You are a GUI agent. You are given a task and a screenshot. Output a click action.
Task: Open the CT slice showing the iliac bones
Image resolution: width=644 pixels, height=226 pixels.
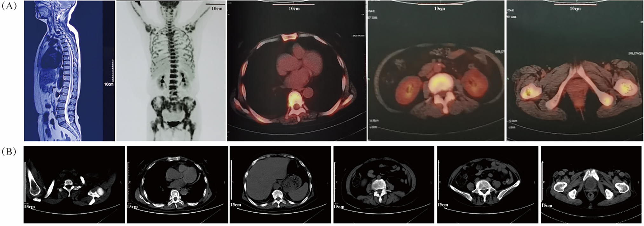pos(487,185)
